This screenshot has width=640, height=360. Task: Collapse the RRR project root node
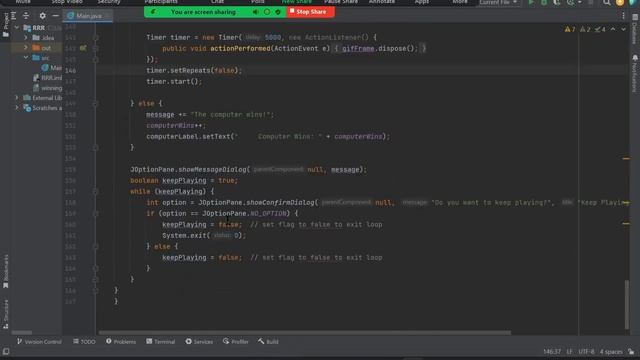tap(17, 28)
